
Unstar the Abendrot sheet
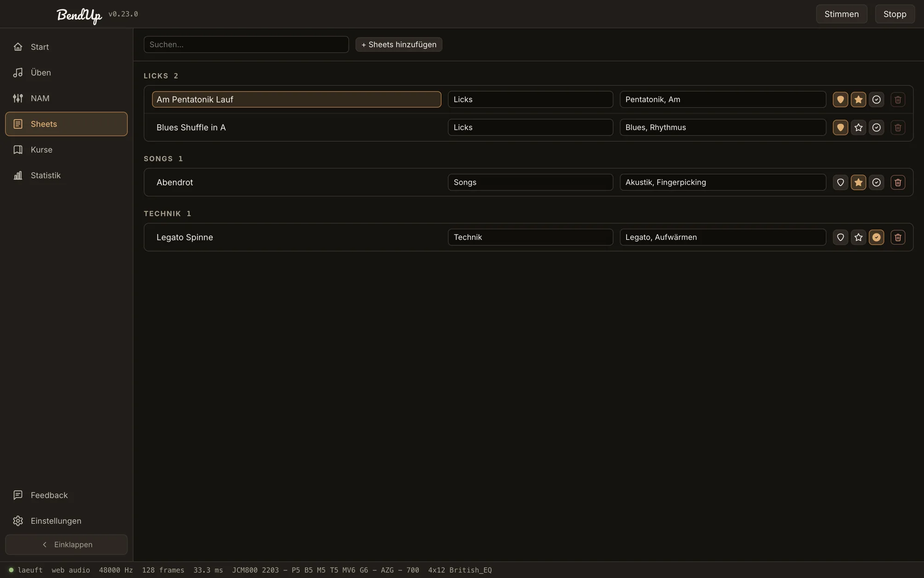tap(858, 182)
